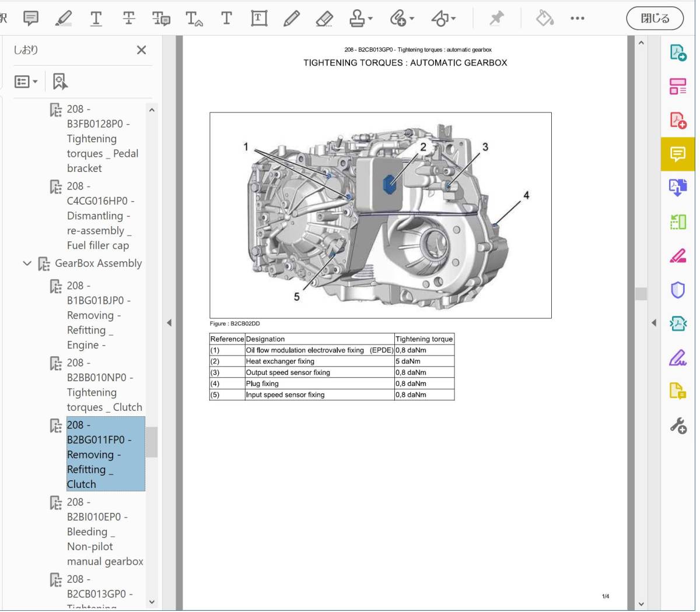The image size is (700, 612).
Task: Open the Comment tool in right pane
Action: [x=678, y=154]
